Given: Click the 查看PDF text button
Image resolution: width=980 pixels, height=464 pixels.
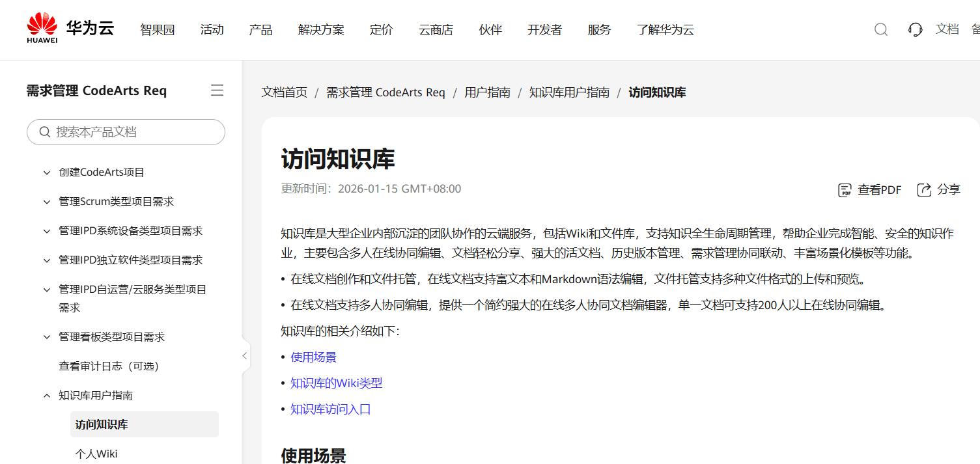Looking at the screenshot, I should pos(880,190).
